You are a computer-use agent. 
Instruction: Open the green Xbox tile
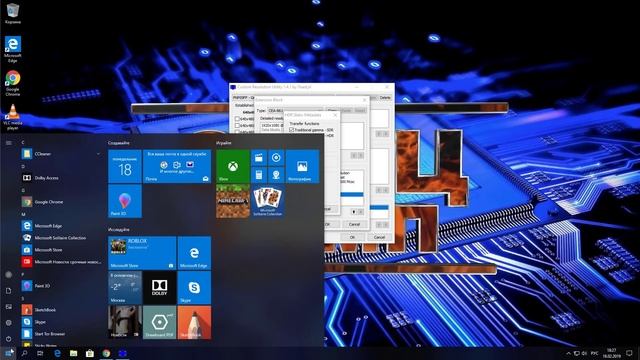tap(233, 167)
